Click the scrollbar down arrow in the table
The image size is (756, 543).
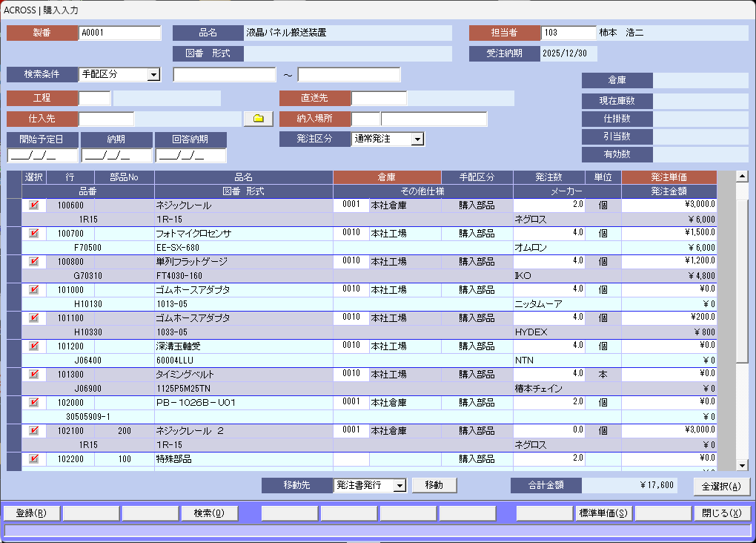tap(742, 465)
